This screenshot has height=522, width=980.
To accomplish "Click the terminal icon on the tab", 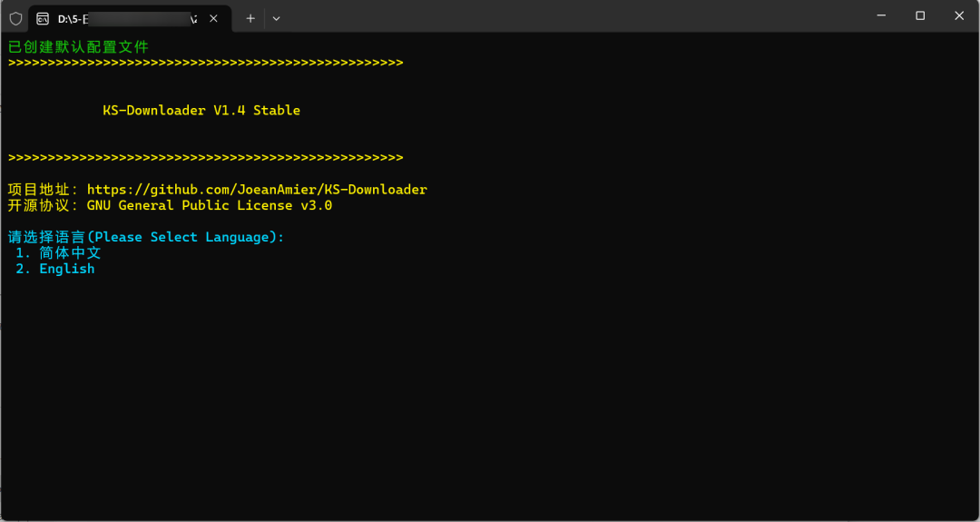I will [x=43, y=18].
